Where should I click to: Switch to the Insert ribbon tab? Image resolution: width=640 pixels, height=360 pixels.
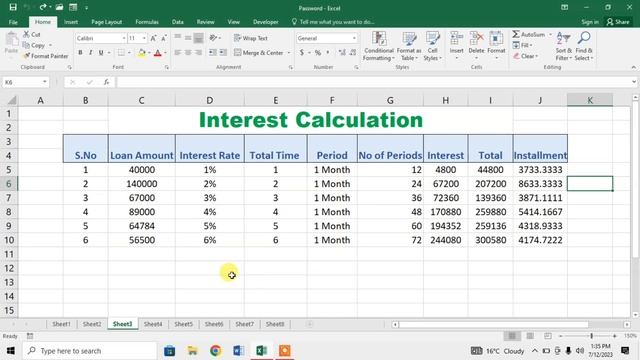click(x=71, y=22)
